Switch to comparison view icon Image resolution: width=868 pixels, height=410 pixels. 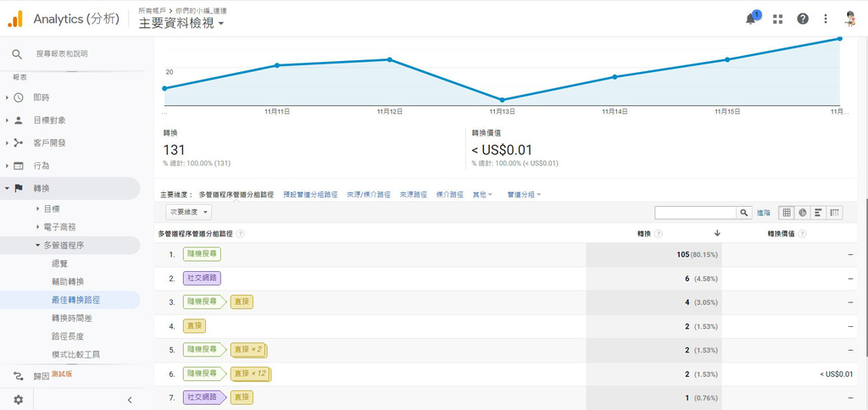835,213
